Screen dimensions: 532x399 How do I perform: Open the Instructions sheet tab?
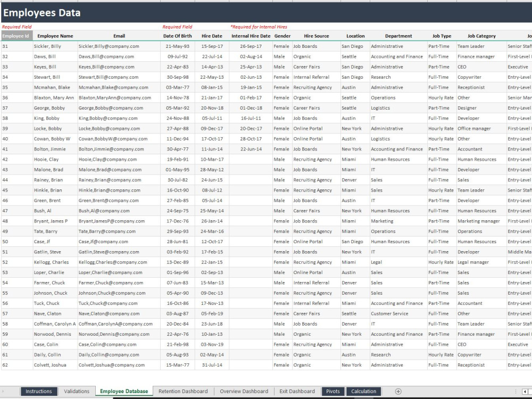(39, 391)
